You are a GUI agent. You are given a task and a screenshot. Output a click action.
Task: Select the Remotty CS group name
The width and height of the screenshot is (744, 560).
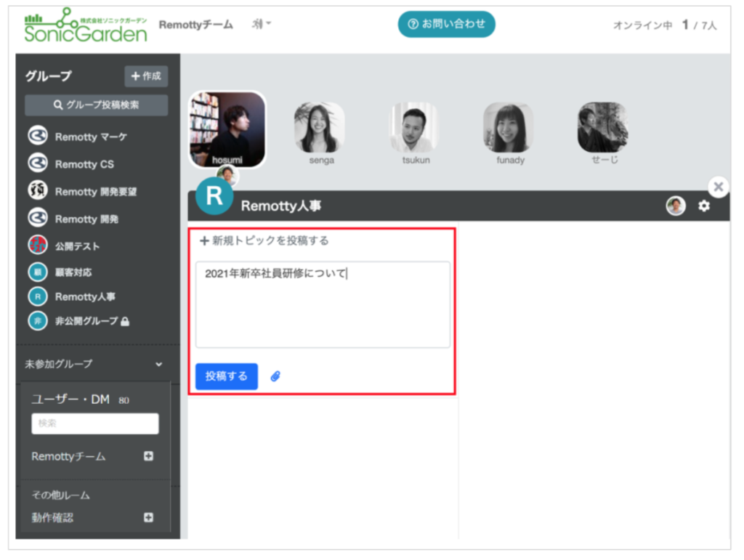tap(84, 164)
